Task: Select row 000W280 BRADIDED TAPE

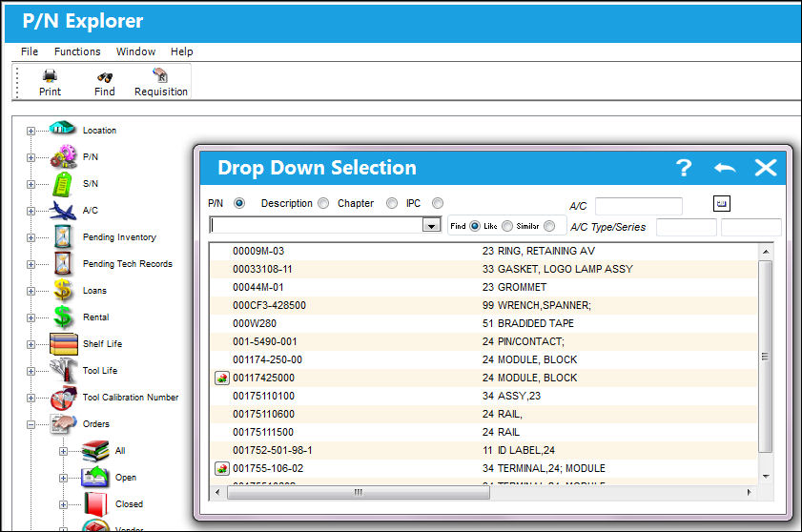Action: point(483,323)
